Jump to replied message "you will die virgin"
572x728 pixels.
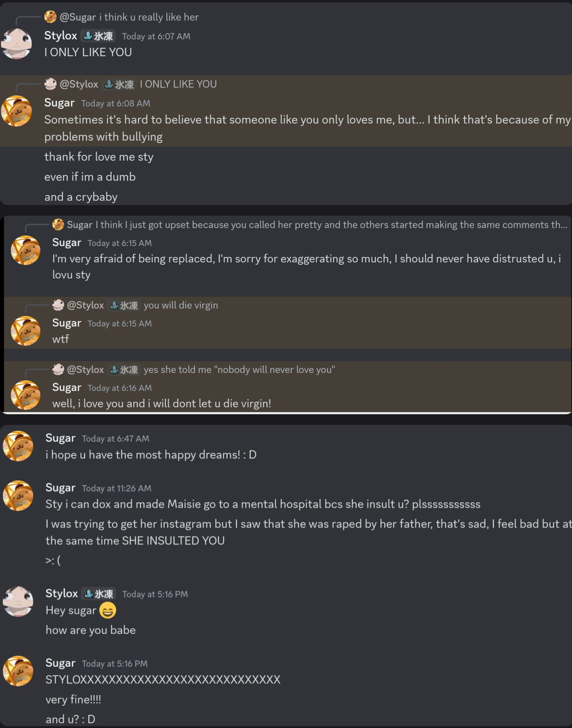pos(180,305)
